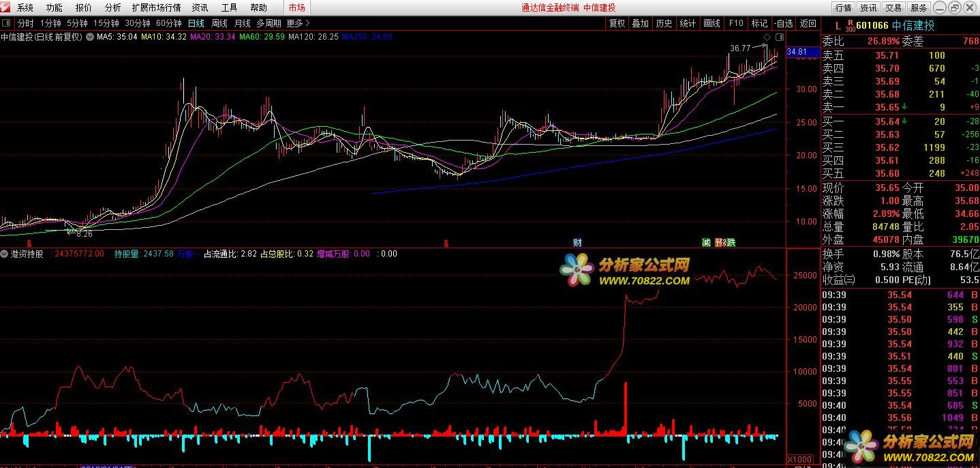Select the 周线 weekly period
The image size is (980, 468).
[x=219, y=23]
